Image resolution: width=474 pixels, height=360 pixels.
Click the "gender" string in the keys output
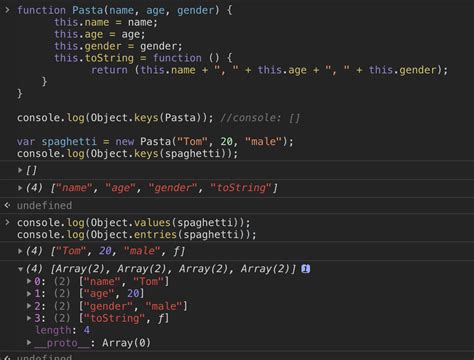tap(173, 188)
